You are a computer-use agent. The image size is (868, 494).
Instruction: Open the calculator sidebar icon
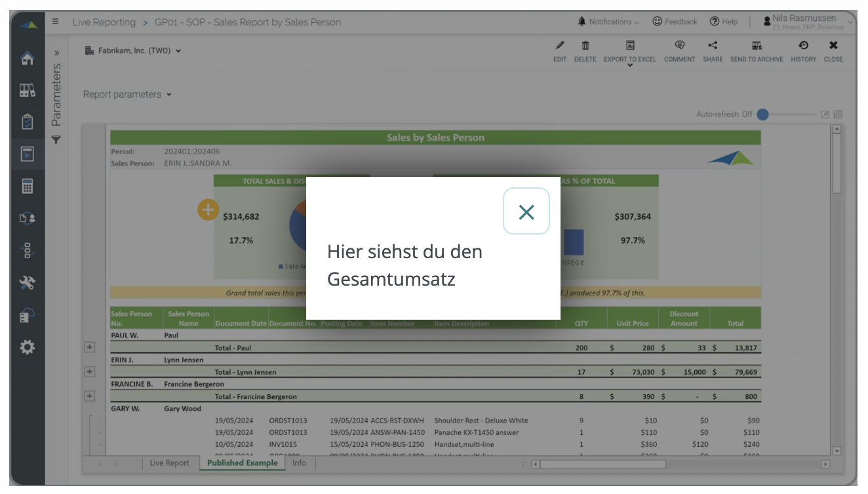pos(28,186)
